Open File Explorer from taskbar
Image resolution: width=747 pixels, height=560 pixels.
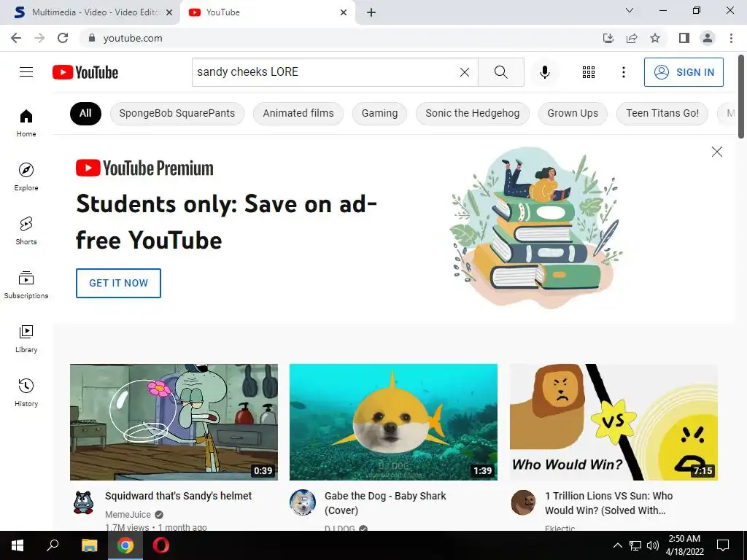pyautogui.click(x=89, y=545)
